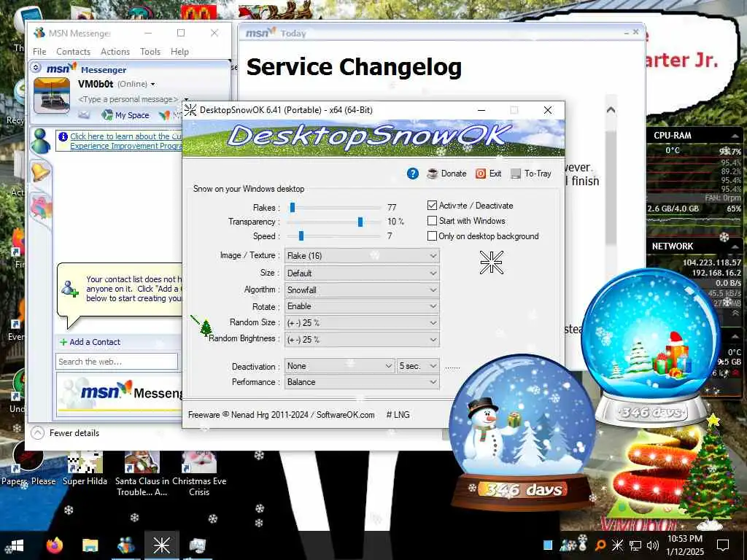
Task: Open Papers, Please desktop shortcut
Action: click(28, 463)
